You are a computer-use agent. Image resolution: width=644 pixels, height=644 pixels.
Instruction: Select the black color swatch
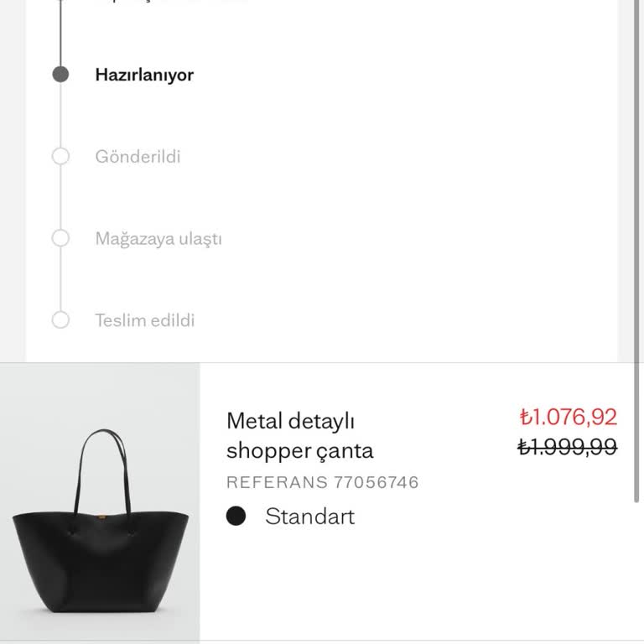point(236,517)
